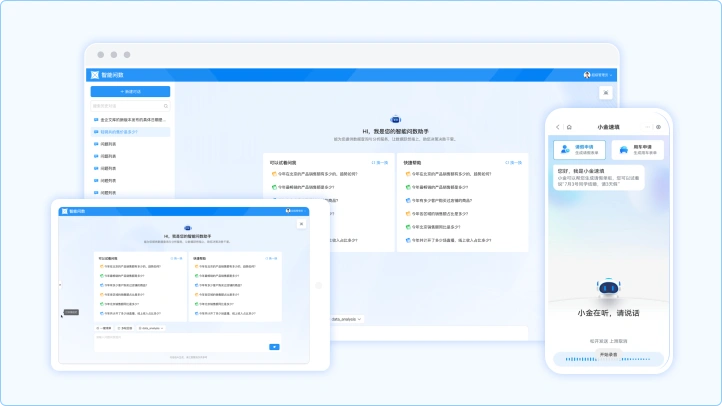This screenshot has height=406, width=722.
Task: Click 换一换 refresh in 快捷帮助 card
Action: (x=513, y=161)
